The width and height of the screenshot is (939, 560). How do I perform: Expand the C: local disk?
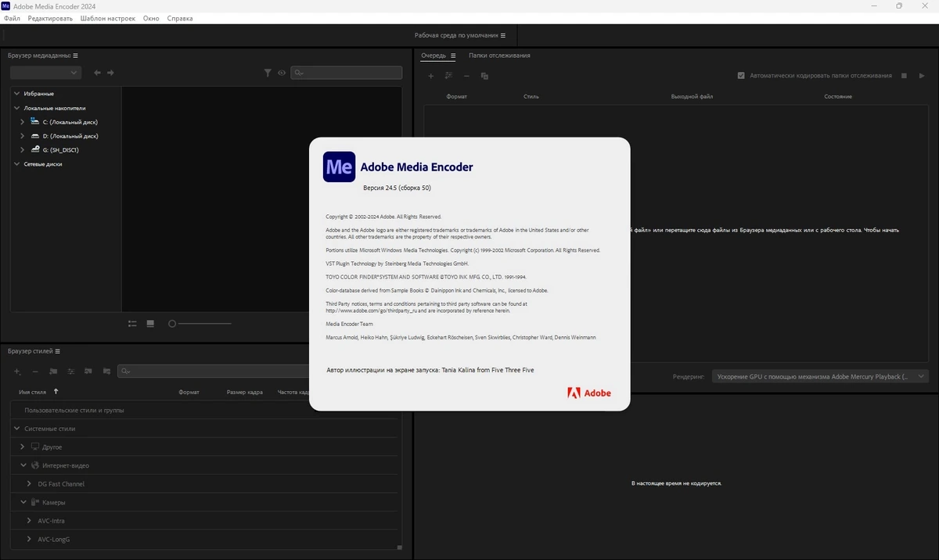(x=23, y=122)
